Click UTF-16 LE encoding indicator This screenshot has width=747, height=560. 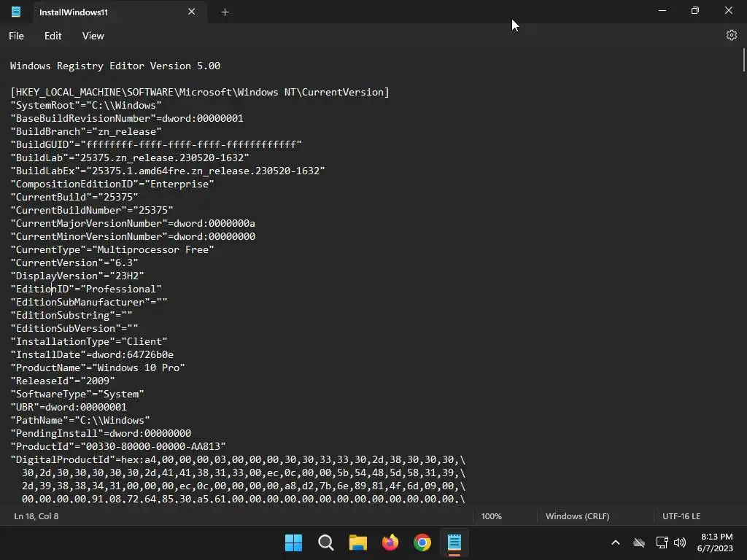(x=681, y=516)
